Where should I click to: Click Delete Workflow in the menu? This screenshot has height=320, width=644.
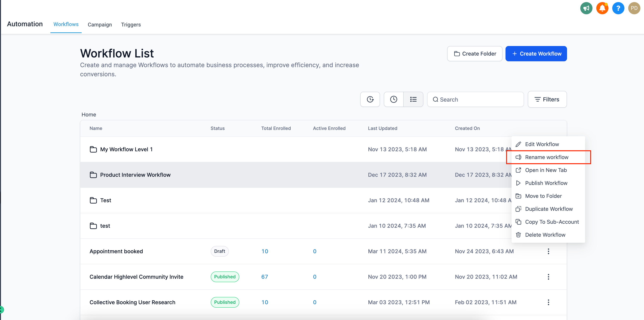click(545, 235)
